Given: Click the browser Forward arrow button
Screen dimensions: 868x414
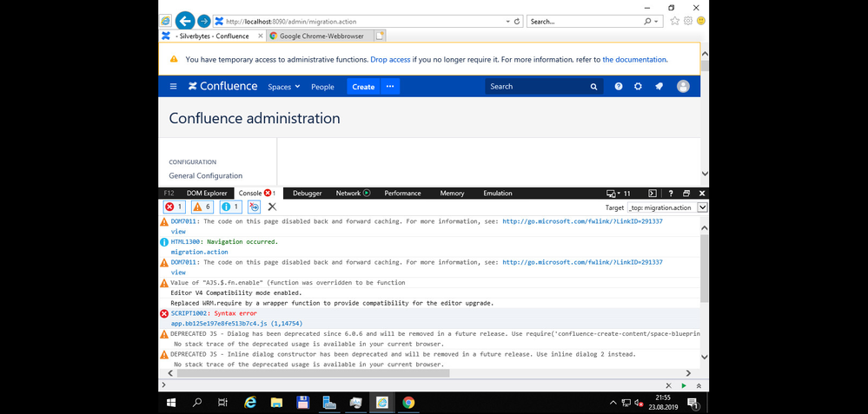Looking at the screenshot, I should 203,22.
